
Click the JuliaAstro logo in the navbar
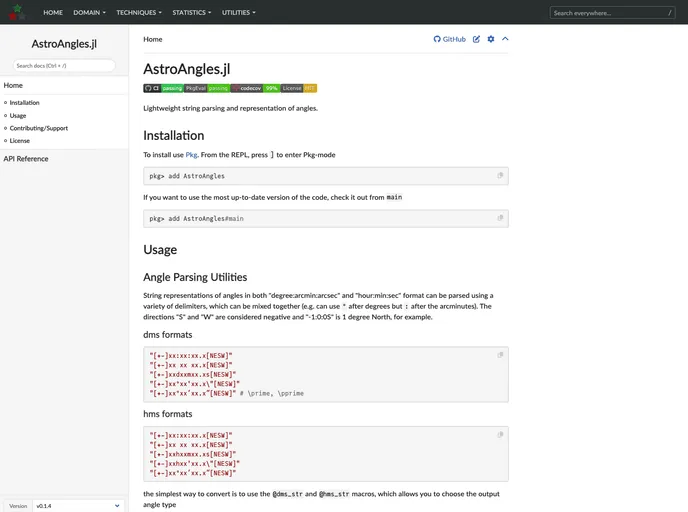[17, 12]
